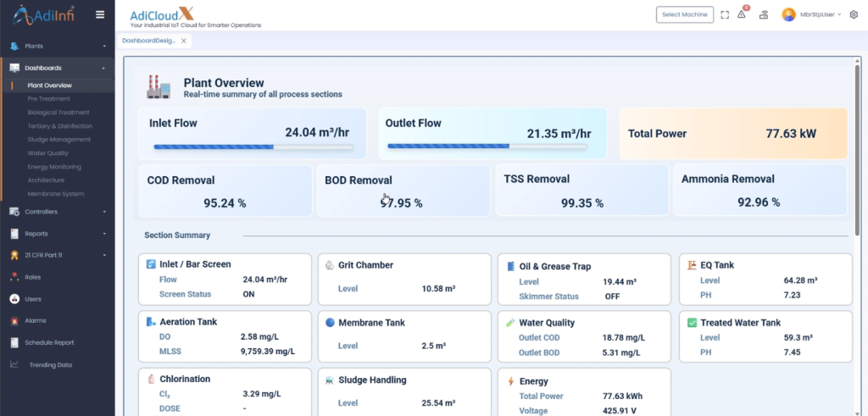Expand the Reports menu arrow
868x416 pixels.
[x=104, y=234]
